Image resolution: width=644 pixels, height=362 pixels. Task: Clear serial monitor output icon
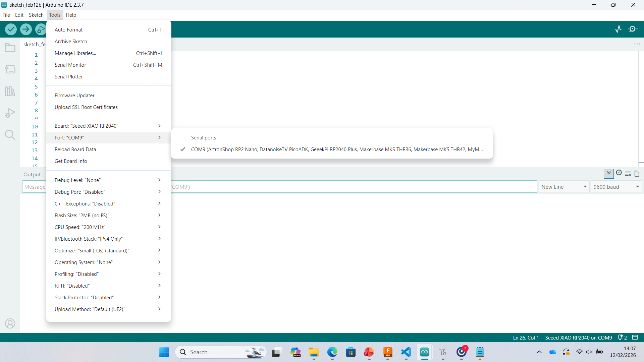pyautogui.click(x=628, y=174)
